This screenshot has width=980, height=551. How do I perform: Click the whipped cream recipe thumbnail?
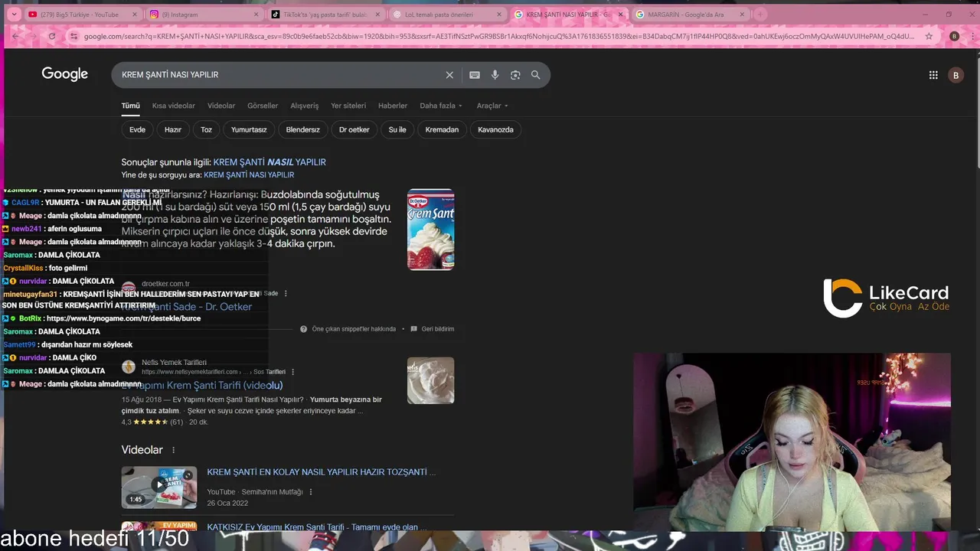pyautogui.click(x=431, y=380)
